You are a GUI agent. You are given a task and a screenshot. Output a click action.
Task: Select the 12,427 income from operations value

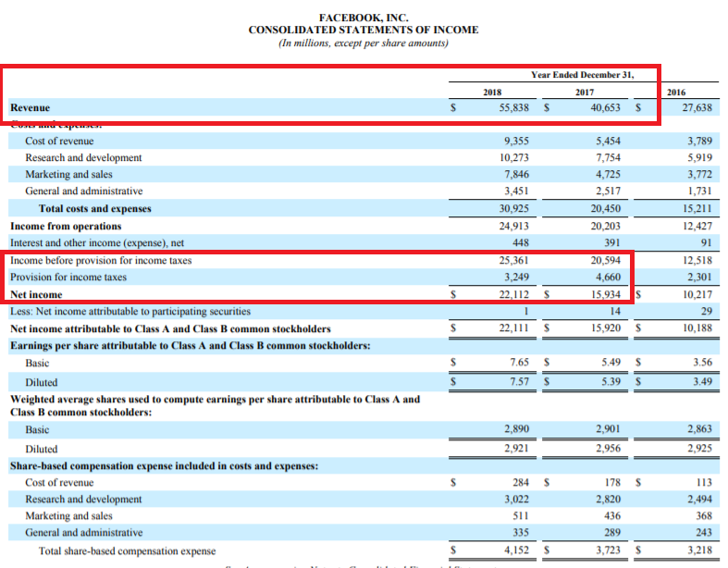697,227
